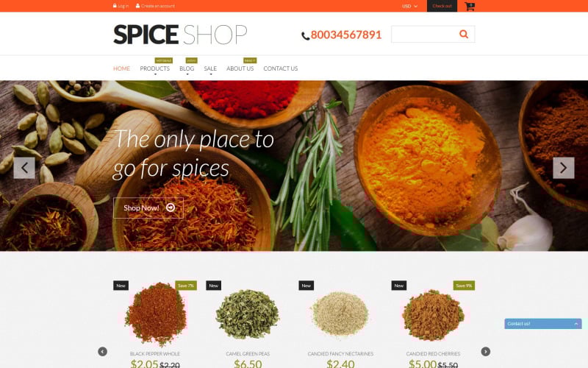Click the Log in lock icon

(115, 6)
